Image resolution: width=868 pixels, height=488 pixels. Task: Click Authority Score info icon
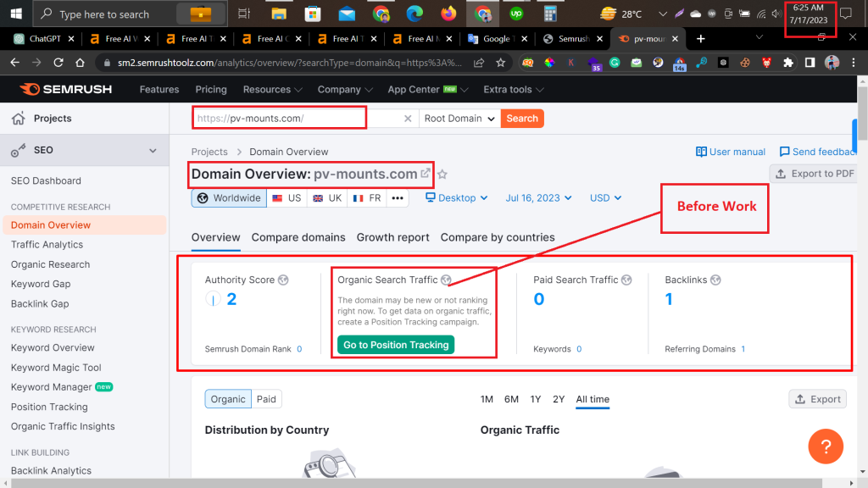point(283,280)
